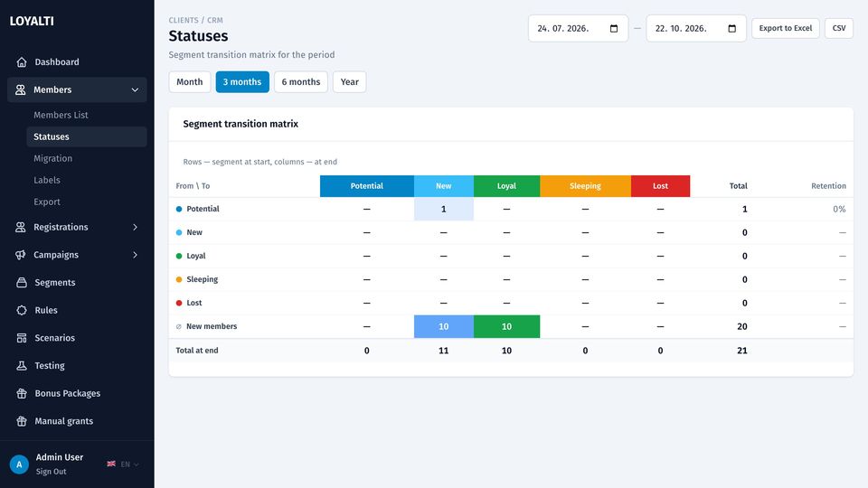Click the green Loyal column header

point(506,186)
